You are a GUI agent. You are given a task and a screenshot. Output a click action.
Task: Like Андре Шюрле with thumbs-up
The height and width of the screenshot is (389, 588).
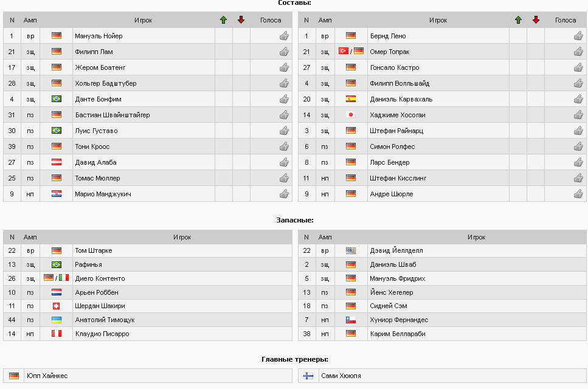click(578, 194)
